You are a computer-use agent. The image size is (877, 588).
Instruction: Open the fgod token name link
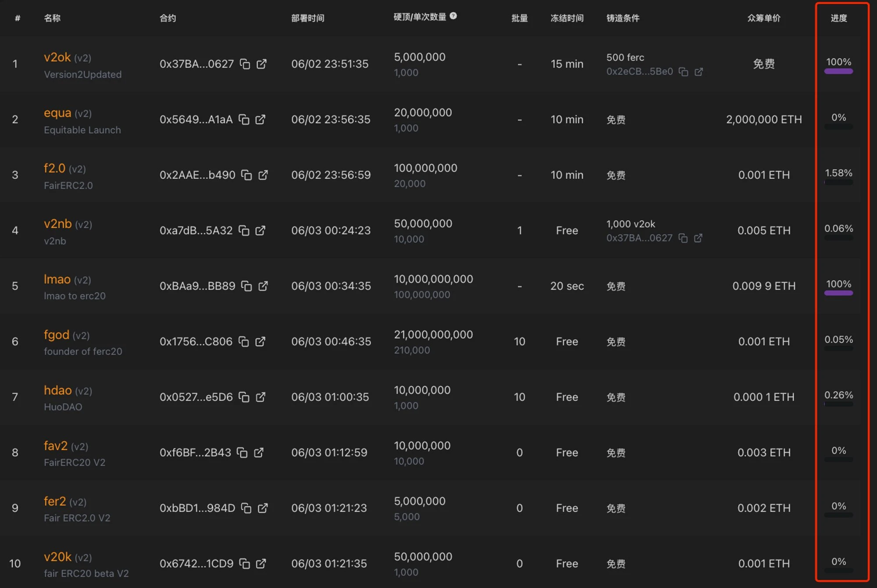(57, 335)
